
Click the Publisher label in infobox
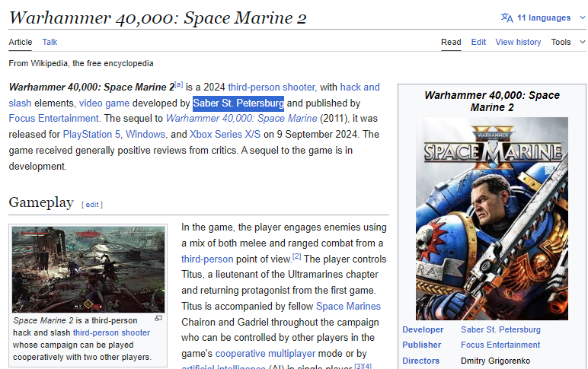pyautogui.click(x=421, y=345)
